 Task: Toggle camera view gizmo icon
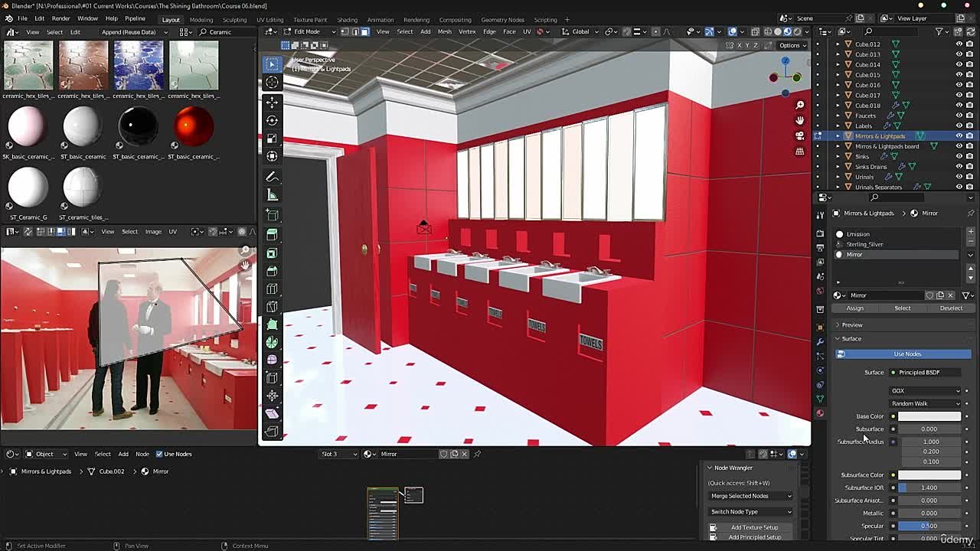click(799, 135)
